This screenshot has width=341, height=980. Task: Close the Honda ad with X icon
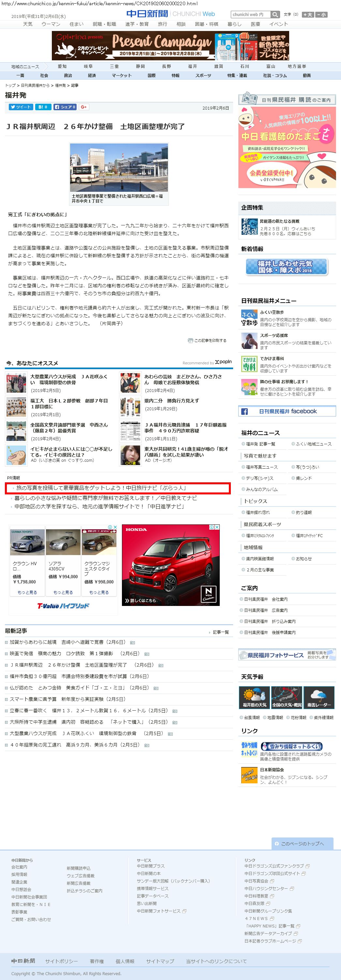point(217,527)
